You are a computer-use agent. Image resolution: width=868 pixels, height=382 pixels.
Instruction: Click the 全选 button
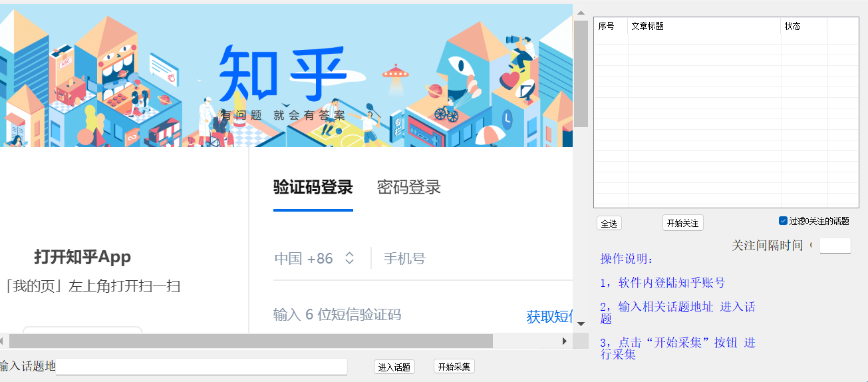[609, 224]
